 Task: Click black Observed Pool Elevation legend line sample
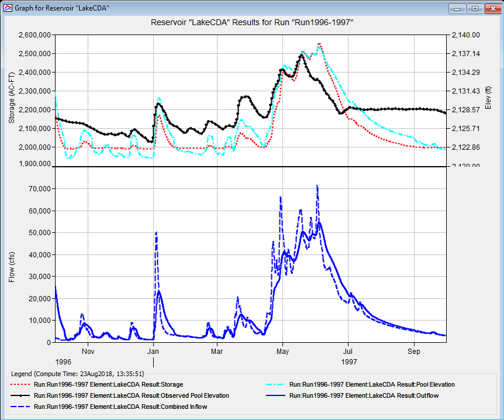point(20,395)
